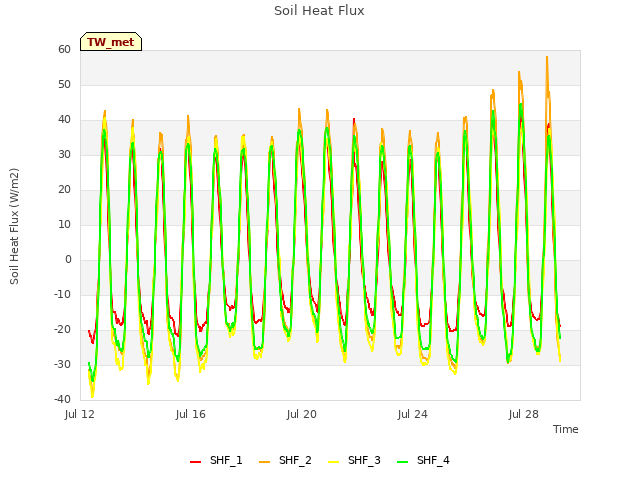Screen dimensions: 640x480
Task: Click the yellow SHF_3 legend marker
Action: 333,462
